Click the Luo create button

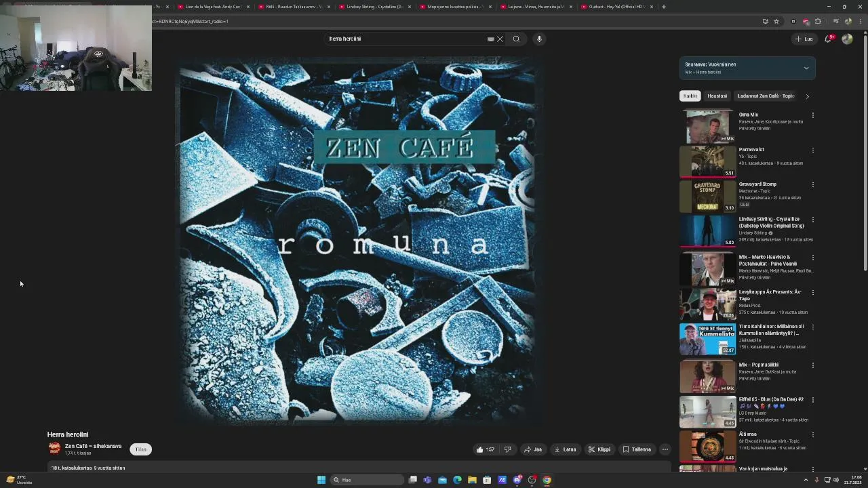click(x=804, y=39)
